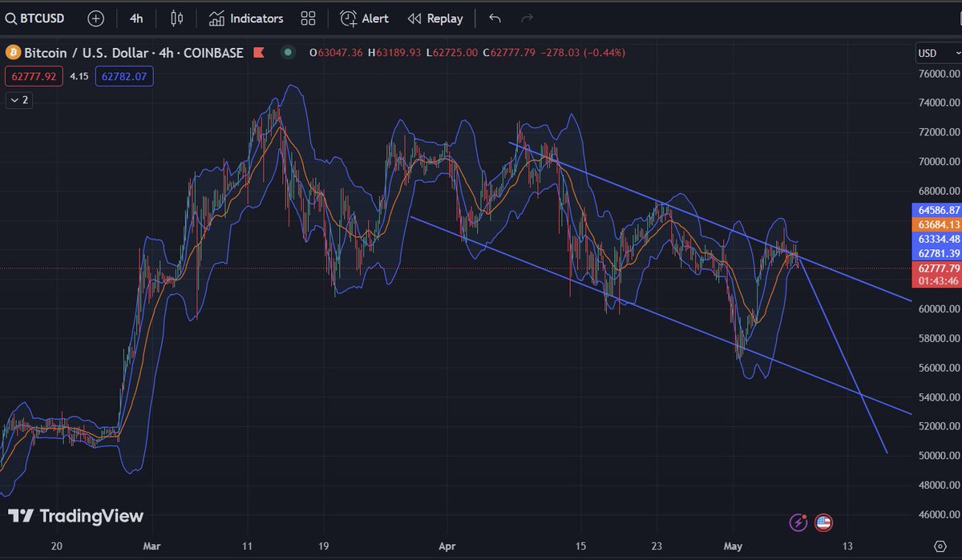Click the blue 63334.48 price label
The height and width of the screenshot is (560, 962).
[936, 239]
